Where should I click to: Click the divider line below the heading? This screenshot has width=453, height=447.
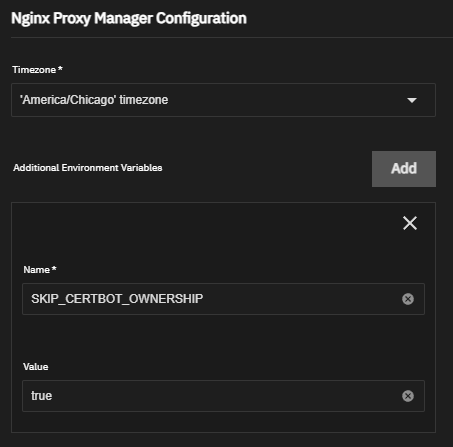point(232,38)
